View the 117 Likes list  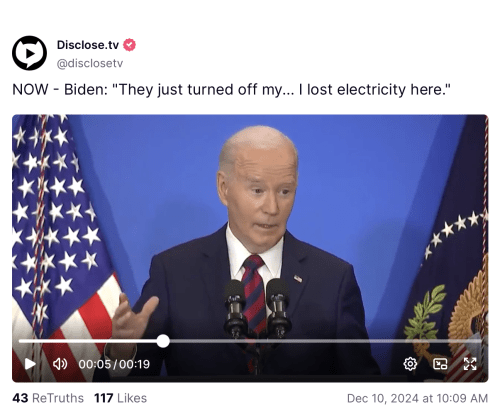120,398
